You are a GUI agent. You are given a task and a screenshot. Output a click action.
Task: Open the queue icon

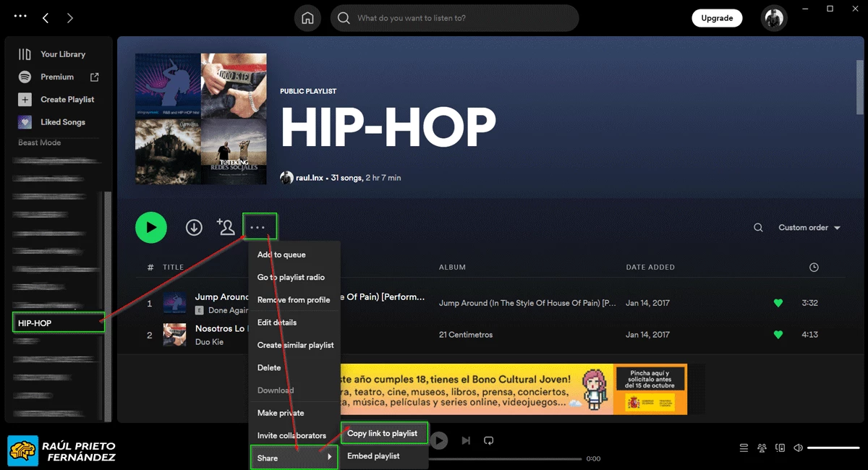744,448
